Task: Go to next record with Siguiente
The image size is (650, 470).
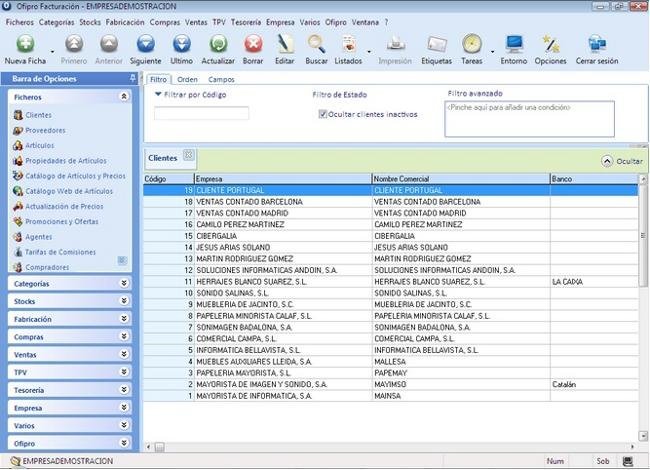Action: coord(145,45)
